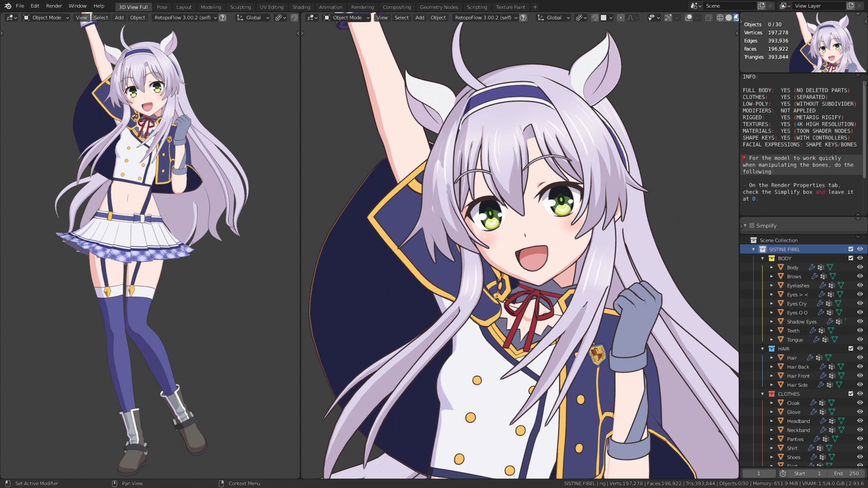Hide the Cloak object in outliner

(860, 403)
